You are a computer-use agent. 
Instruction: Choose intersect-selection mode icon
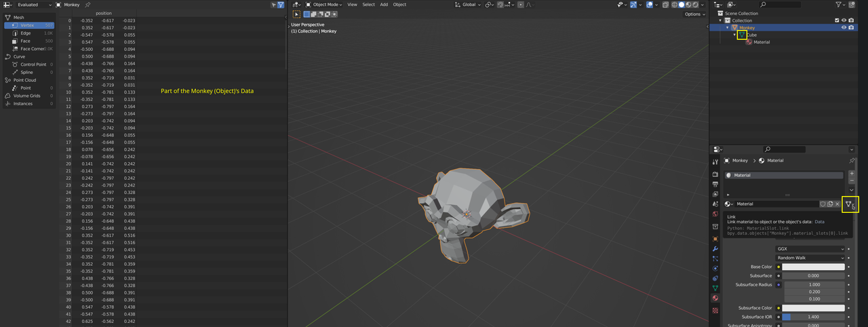coord(334,14)
